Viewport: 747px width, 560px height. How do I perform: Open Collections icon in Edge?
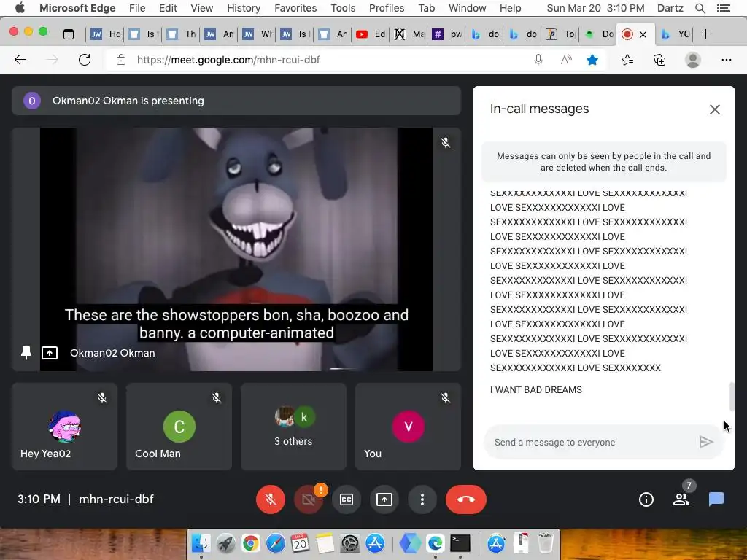coord(659,60)
